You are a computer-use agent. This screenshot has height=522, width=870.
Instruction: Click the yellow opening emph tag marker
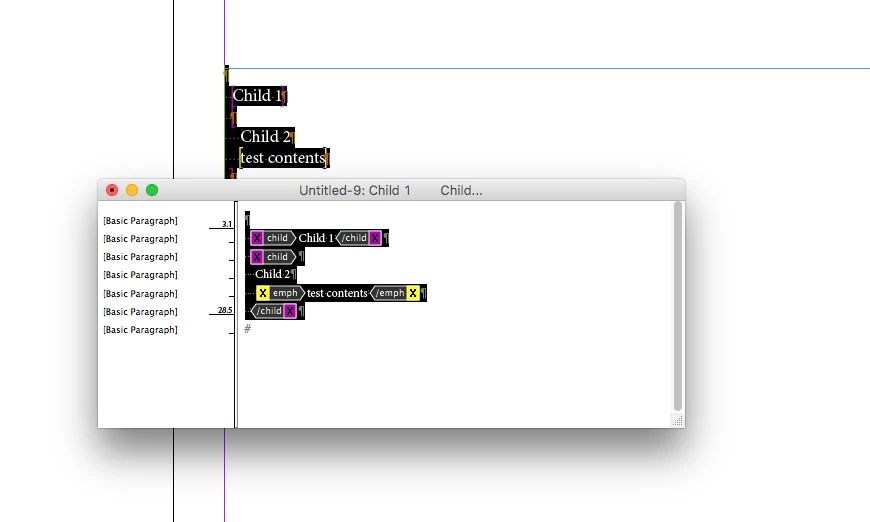tap(280, 293)
